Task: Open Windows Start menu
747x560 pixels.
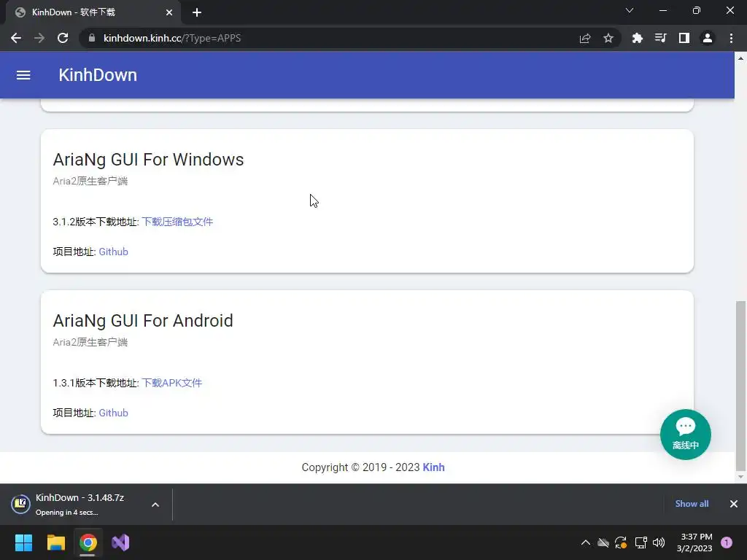Action: (x=23, y=542)
